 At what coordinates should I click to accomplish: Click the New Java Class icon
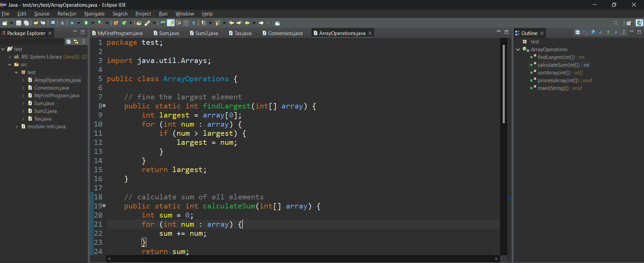(x=124, y=23)
